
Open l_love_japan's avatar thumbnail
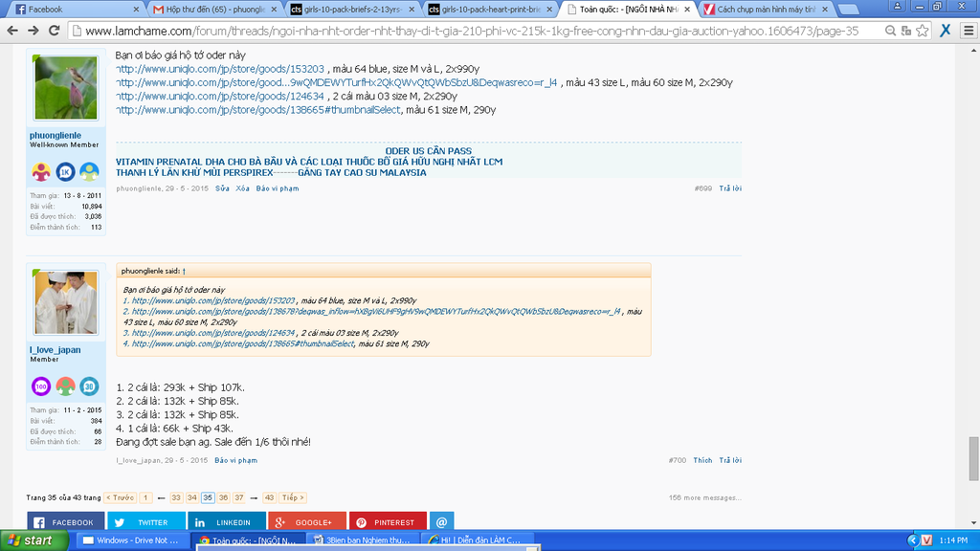tap(66, 302)
